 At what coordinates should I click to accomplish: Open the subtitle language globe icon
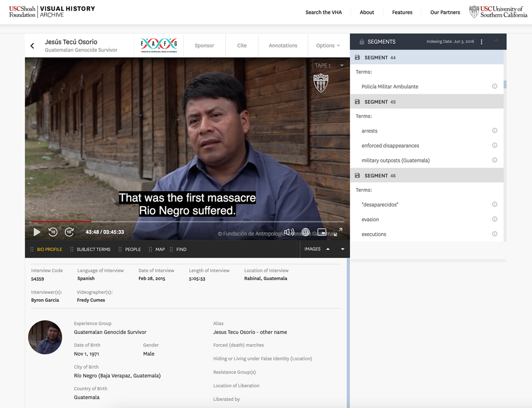coord(305,232)
